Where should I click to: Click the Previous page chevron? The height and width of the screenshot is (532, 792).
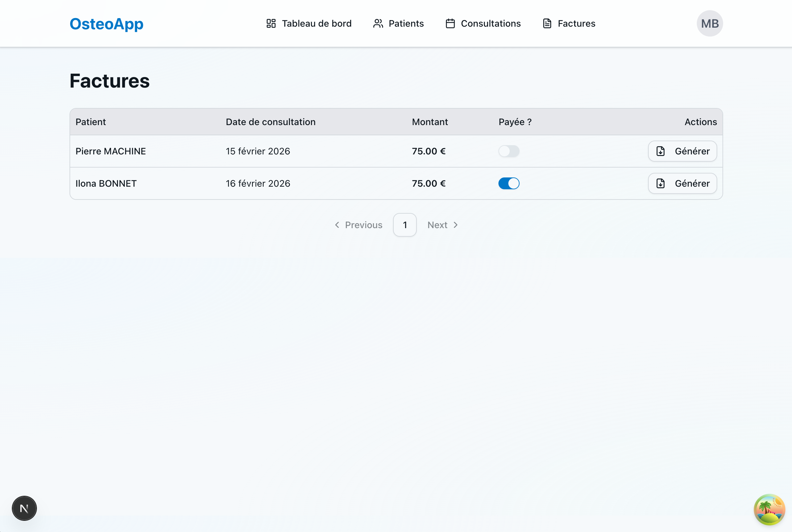[337, 225]
